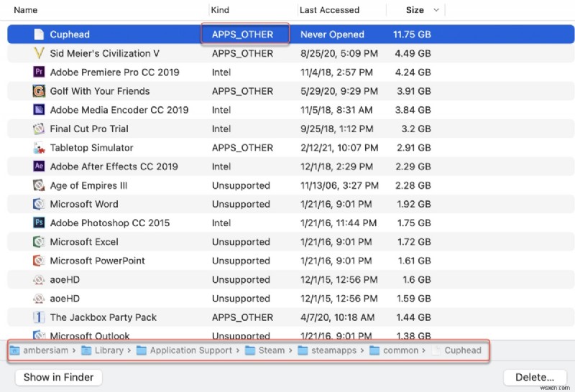This screenshot has height=392, width=575.
Task: Select Adobe Photoshop CC 2015 name
Action: (110, 223)
